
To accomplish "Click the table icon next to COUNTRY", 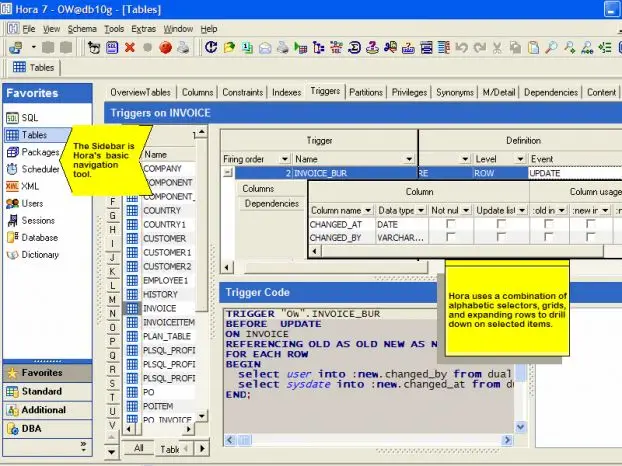I will pyautogui.click(x=132, y=211).
